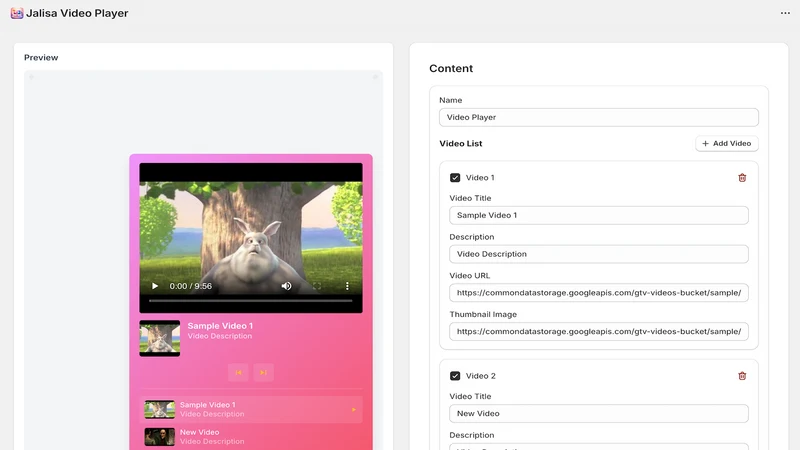Click the Jalisa Video Player app logo
800x450 pixels.
(17, 13)
